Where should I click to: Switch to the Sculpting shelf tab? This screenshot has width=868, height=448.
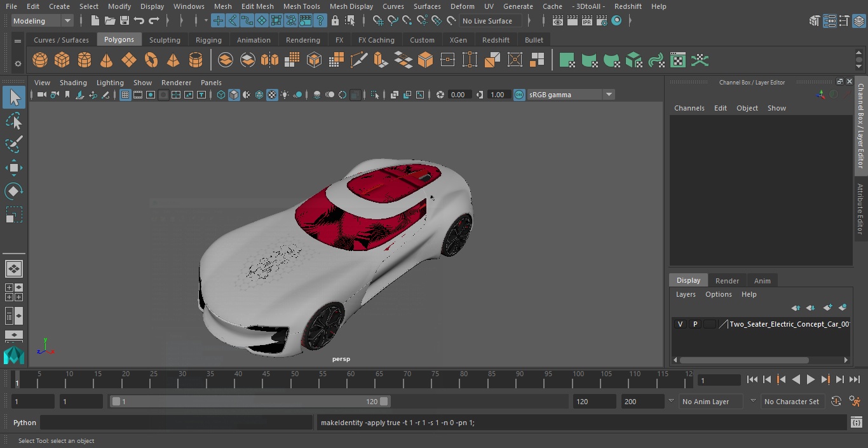pos(165,40)
